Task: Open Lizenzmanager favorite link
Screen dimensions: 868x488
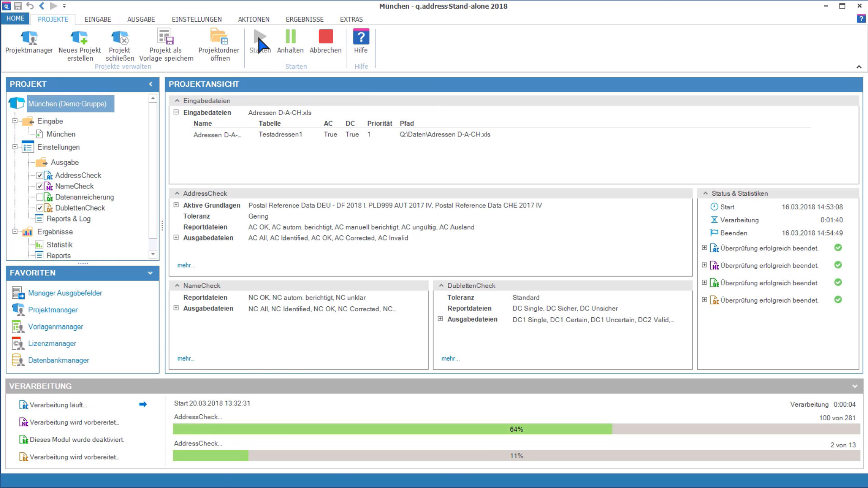Action: 52,343
